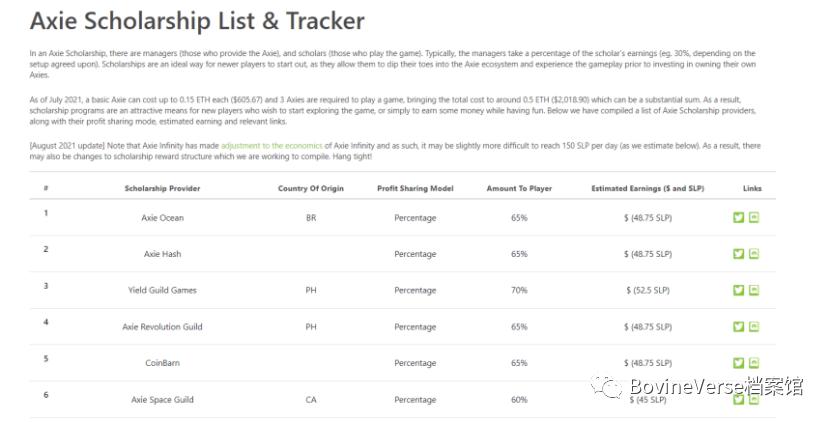
Task: Open Yield Guild Games' Twitter icon
Action: (x=739, y=290)
